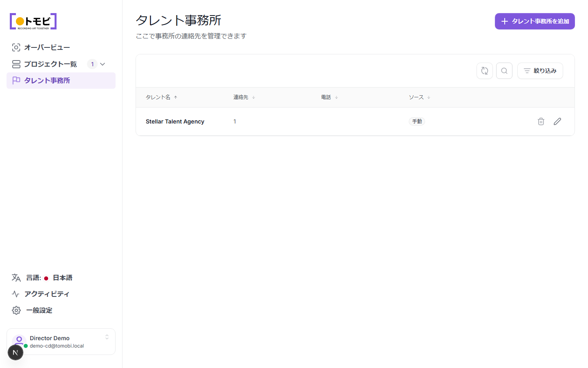Click the page heading タレント事務所
Image resolution: width=588 pixels, height=368 pixels.
pyautogui.click(x=178, y=20)
